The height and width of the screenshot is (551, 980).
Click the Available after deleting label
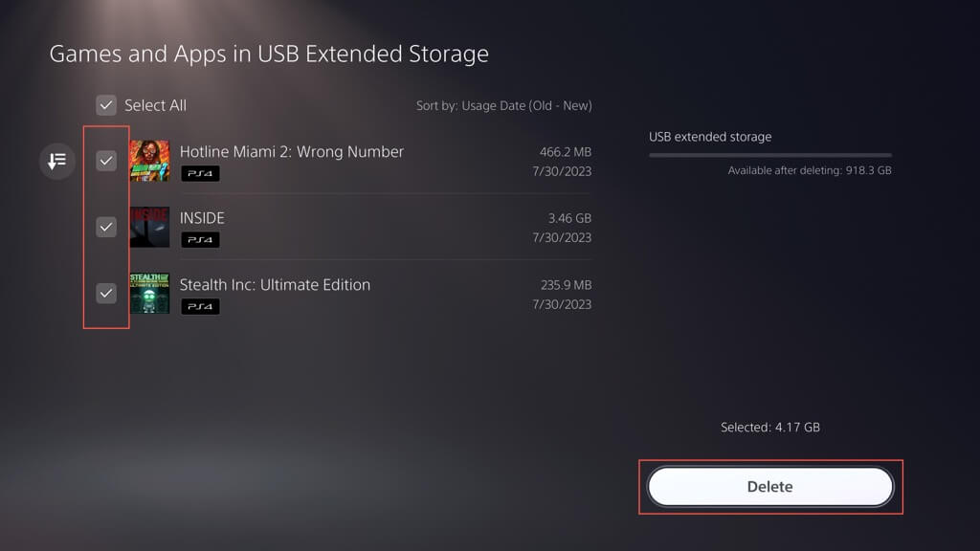[810, 170]
